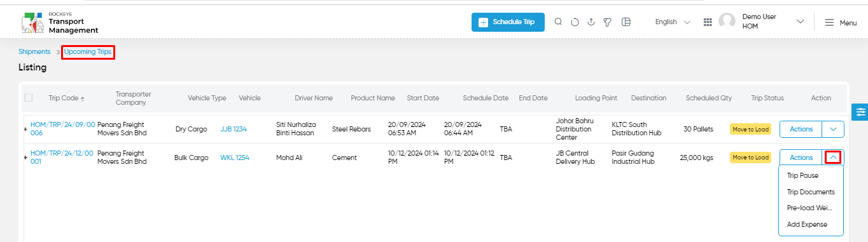
Task: Collapse Actions chevron for Cement trip
Action: click(x=833, y=158)
